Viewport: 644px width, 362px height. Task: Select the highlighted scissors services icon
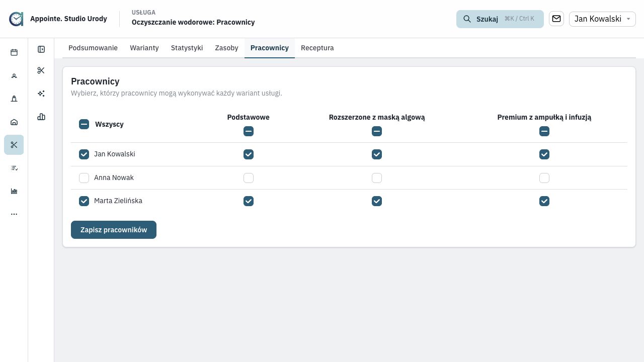(x=14, y=145)
